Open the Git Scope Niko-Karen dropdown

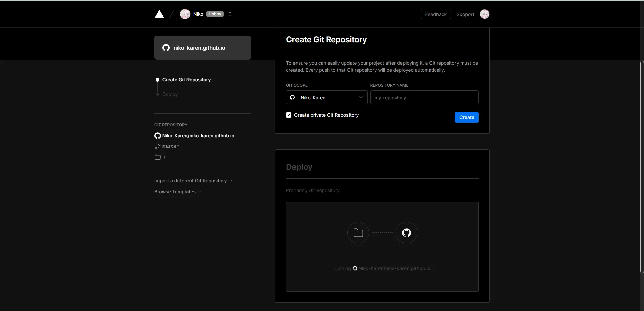pos(327,97)
